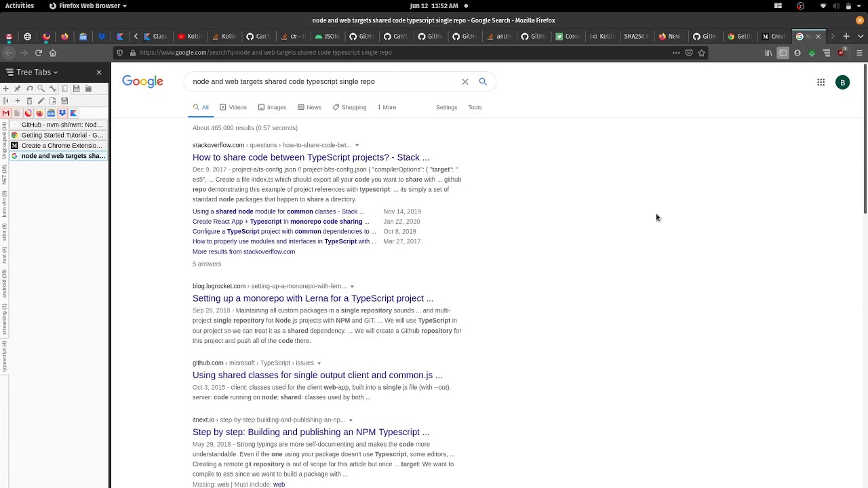Click 'More results from stackoverflow.com' link
Image resolution: width=868 pixels, height=488 pixels.
coord(243,251)
